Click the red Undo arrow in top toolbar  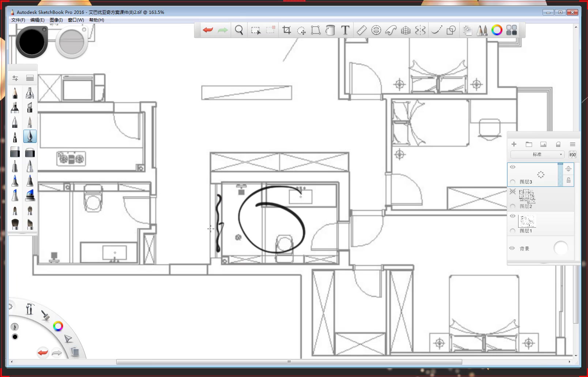click(208, 30)
